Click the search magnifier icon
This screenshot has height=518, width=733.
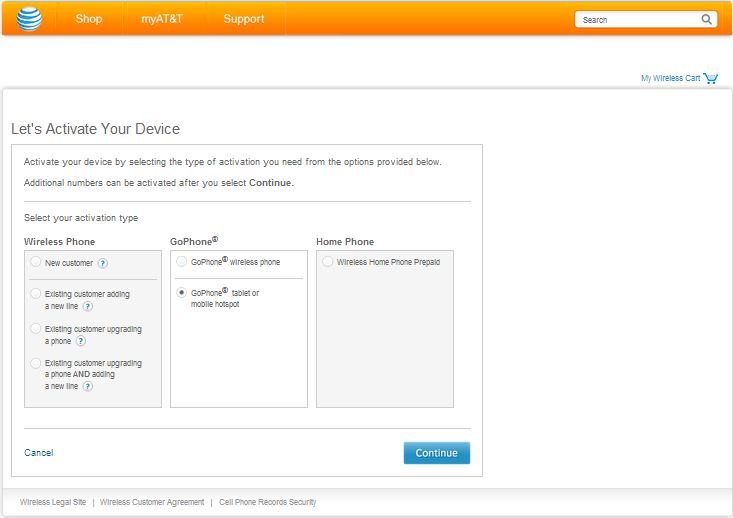[707, 19]
